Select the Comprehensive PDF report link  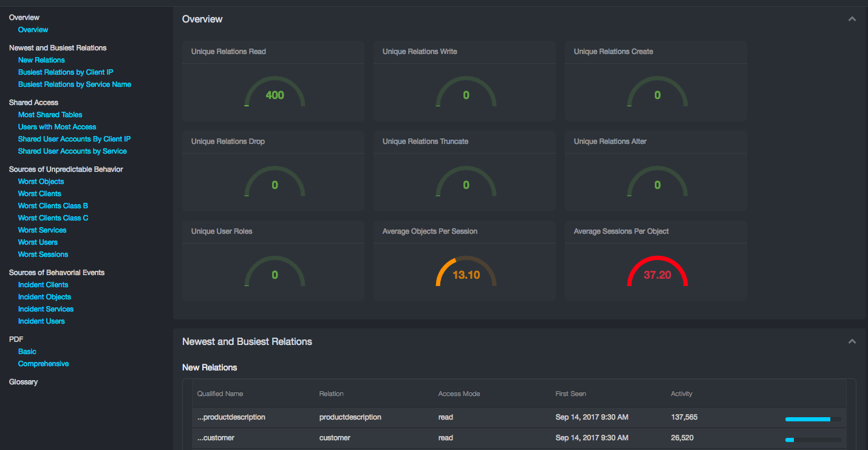(43, 364)
